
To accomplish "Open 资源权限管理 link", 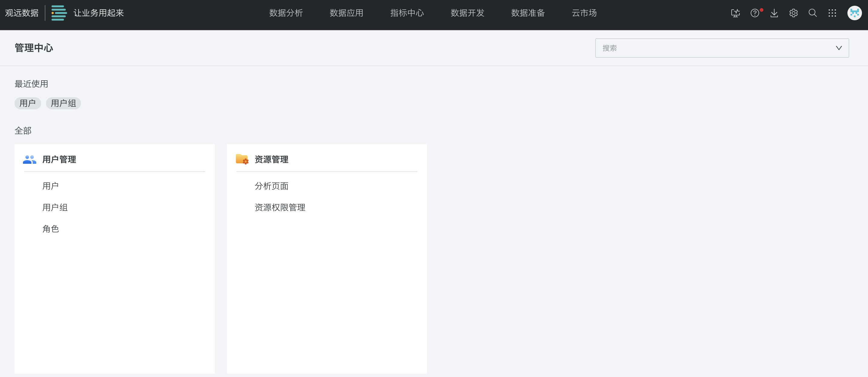I will pyautogui.click(x=280, y=207).
